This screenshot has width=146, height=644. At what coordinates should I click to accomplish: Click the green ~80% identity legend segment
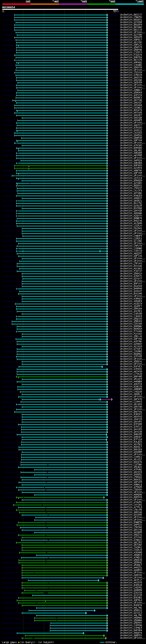click(x=101, y=4)
